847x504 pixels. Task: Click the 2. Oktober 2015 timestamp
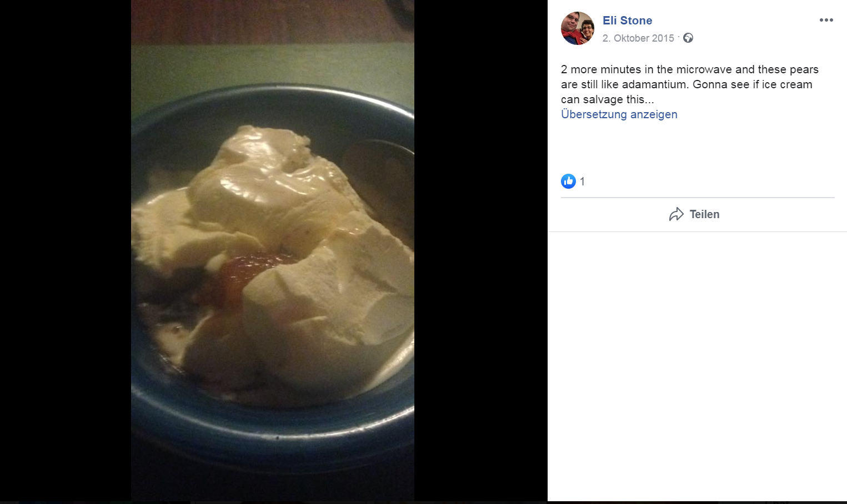tap(638, 38)
